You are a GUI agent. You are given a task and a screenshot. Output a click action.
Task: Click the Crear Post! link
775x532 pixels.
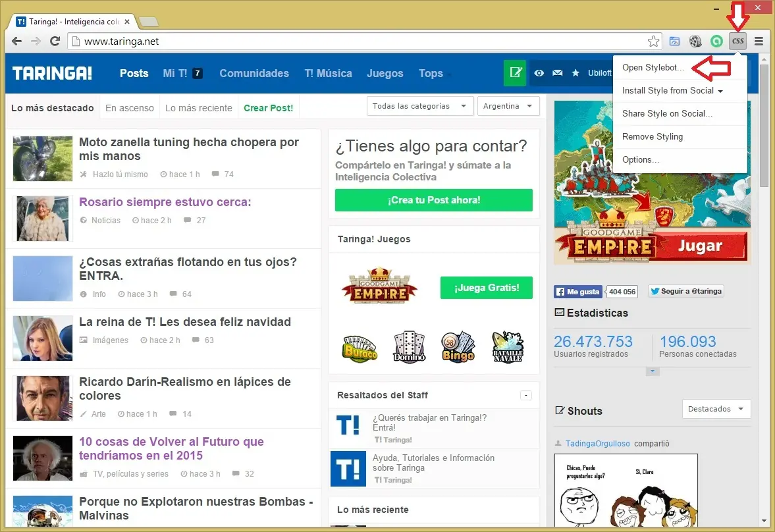tap(269, 108)
